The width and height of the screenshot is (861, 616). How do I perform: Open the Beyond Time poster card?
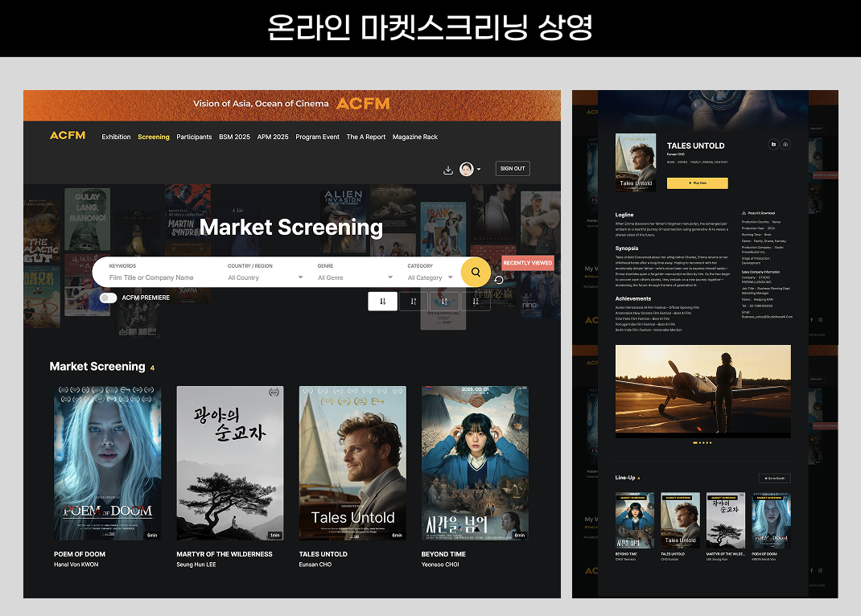[475, 463]
